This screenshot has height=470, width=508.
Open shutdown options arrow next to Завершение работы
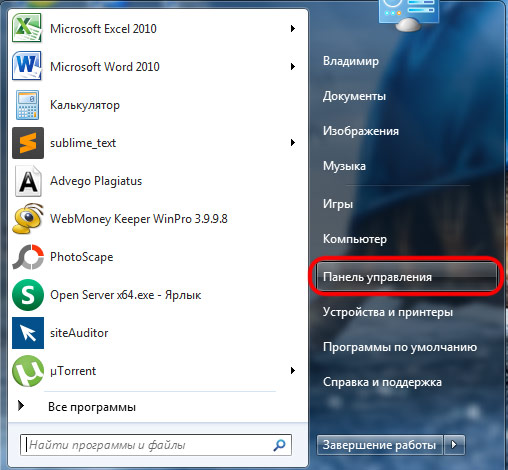(454, 445)
